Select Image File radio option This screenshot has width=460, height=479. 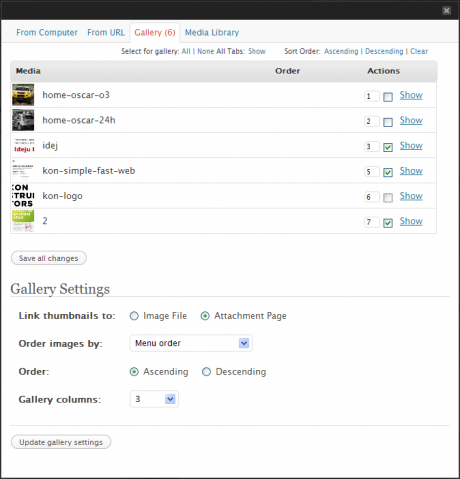click(134, 316)
